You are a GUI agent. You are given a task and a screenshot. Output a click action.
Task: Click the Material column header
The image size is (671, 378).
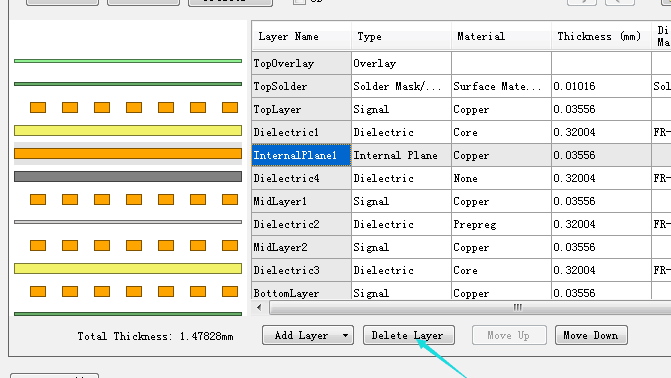(x=501, y=36)
